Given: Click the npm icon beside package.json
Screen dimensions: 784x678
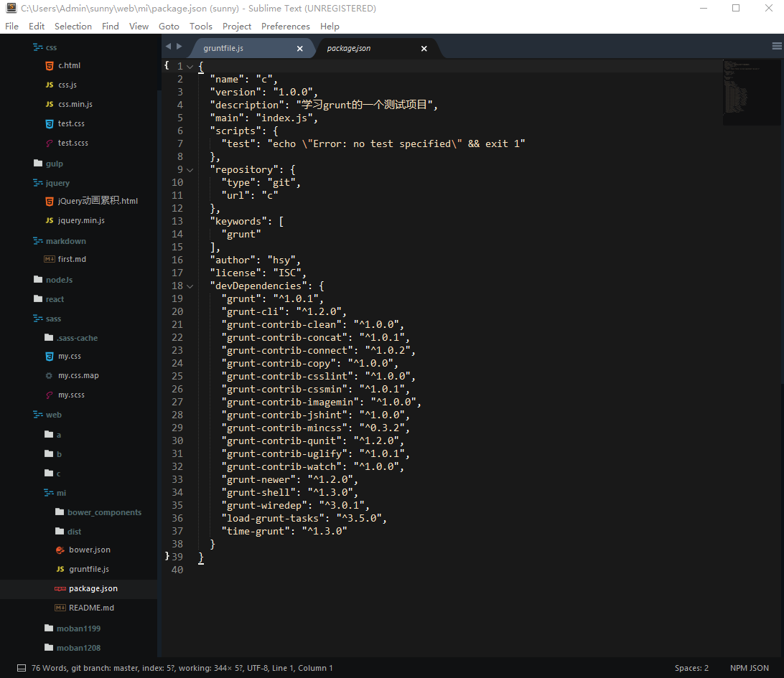Looking at the screenshot, I should pyautogui.click(x=60, y=588).
